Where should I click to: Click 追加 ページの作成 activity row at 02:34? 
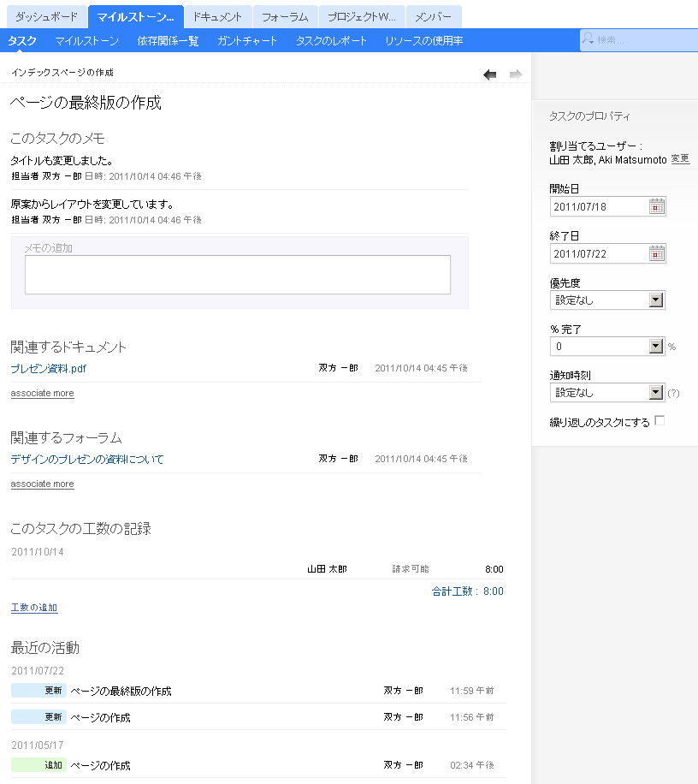(x=257, y=765)
